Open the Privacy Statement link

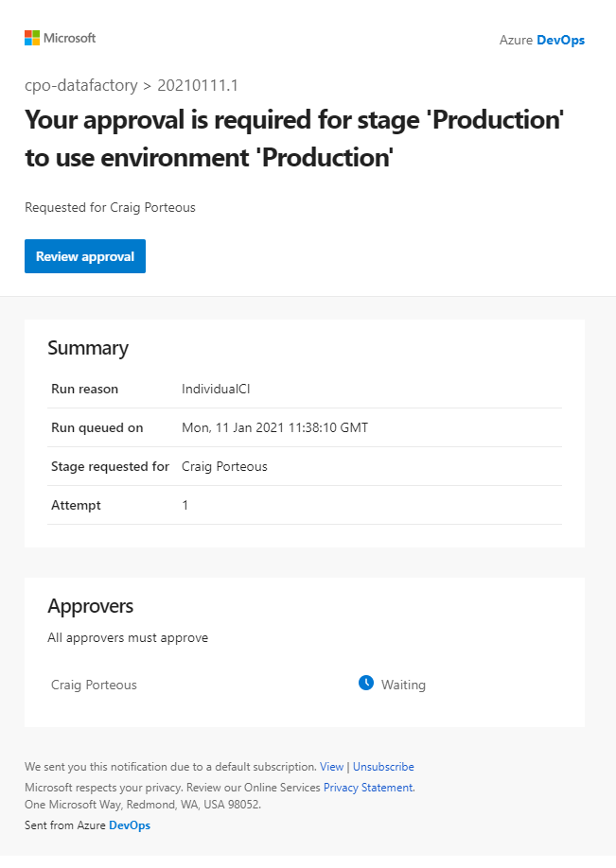click(368, 787)
